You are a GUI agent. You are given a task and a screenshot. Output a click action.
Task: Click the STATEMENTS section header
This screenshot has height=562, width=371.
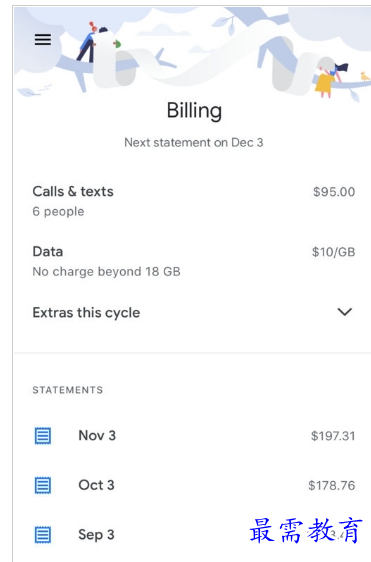coord(68,390)
